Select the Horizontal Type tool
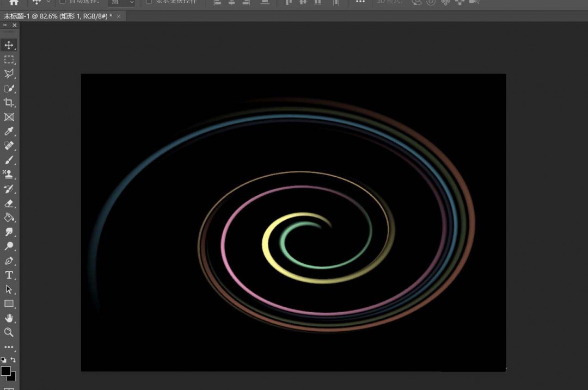Screen dimensions: 588x390 [x=9, y=275]
